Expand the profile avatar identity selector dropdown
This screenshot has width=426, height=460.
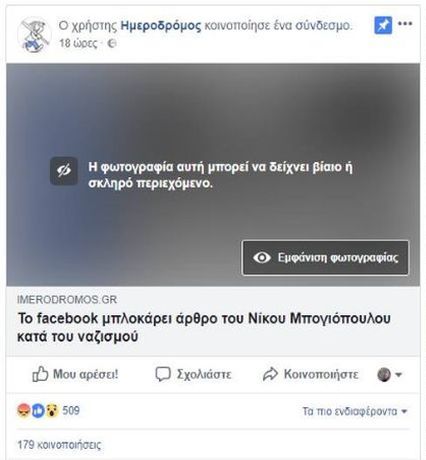[389, 375]
